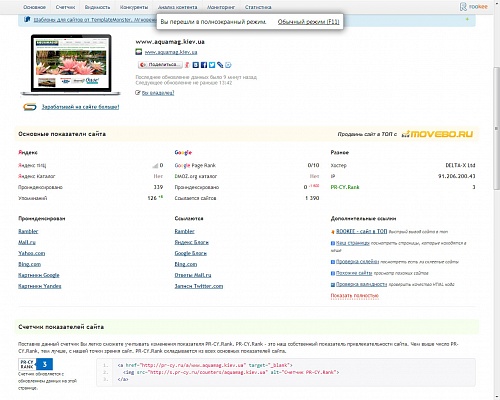Expand list with Показать полностью
This screenshot has width=500, height=400.
coord(355,296)
